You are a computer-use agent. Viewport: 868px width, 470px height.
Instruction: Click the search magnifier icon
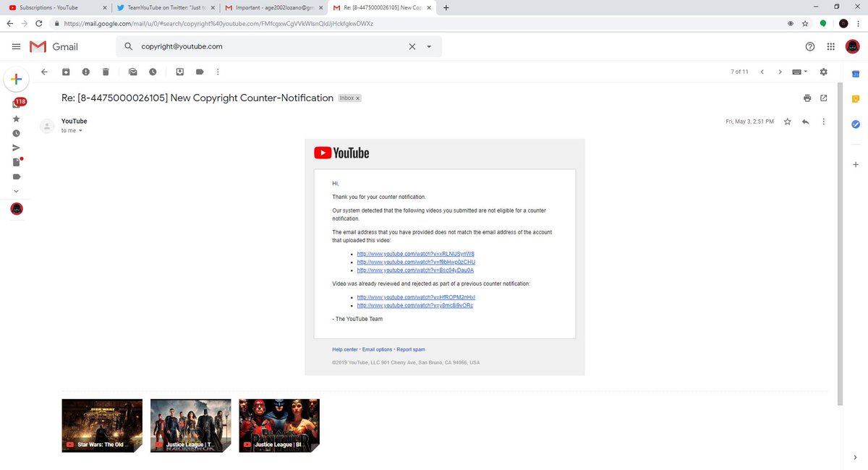point(129,46)
